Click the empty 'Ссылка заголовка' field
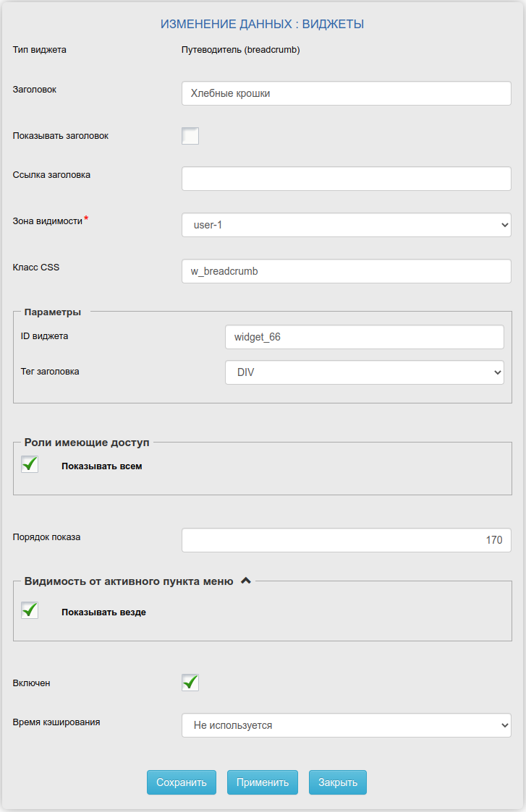Screen dimensions: 526x812 click(346, 179)
